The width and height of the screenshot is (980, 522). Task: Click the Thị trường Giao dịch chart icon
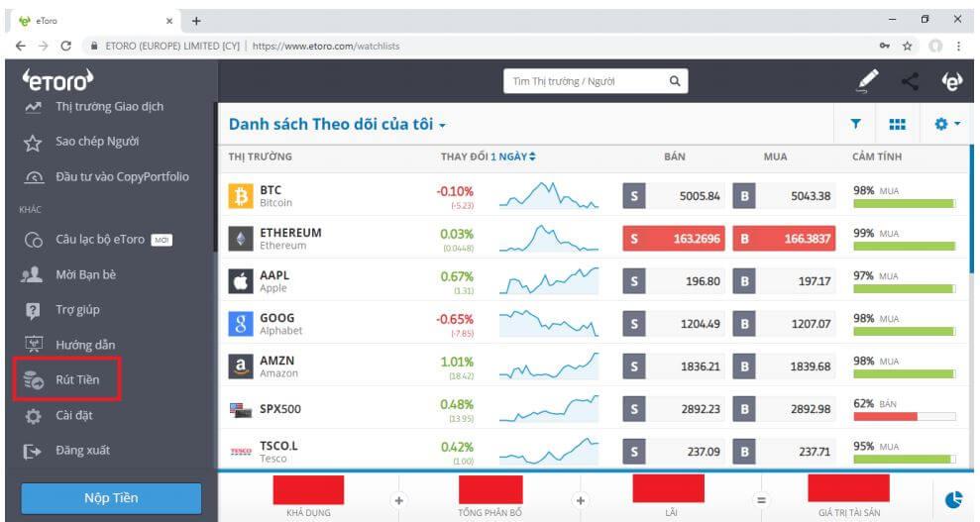pyautogui.click(x=33, y=107)
